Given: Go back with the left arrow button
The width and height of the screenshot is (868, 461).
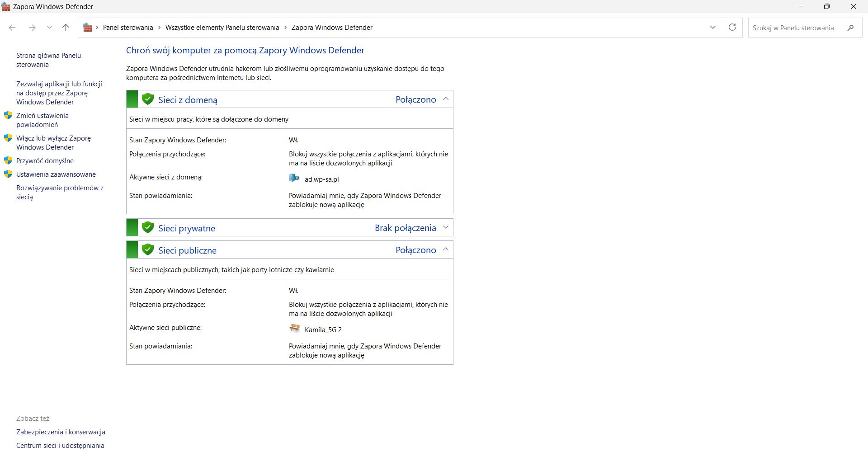Looking at the screenshot, I should [x=12, y=28].
